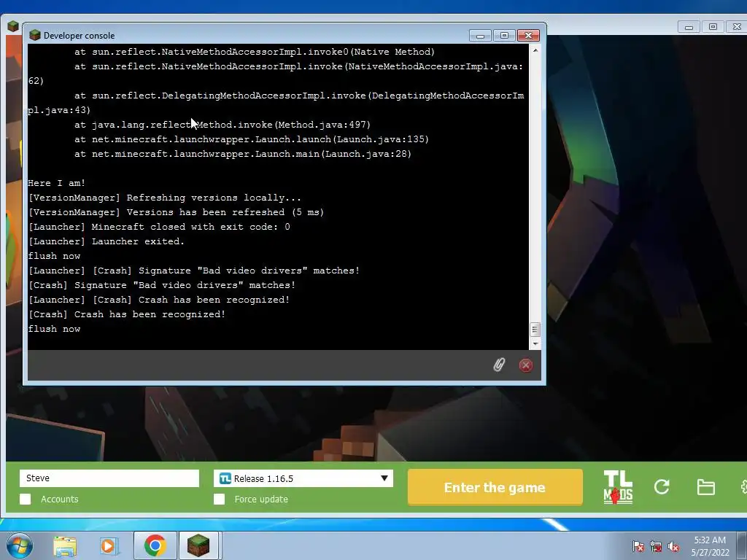The width and height of the screenshot is (747, 560).
Task: Open the game folder icon in launcher
Action: click(x=705, y=487)
